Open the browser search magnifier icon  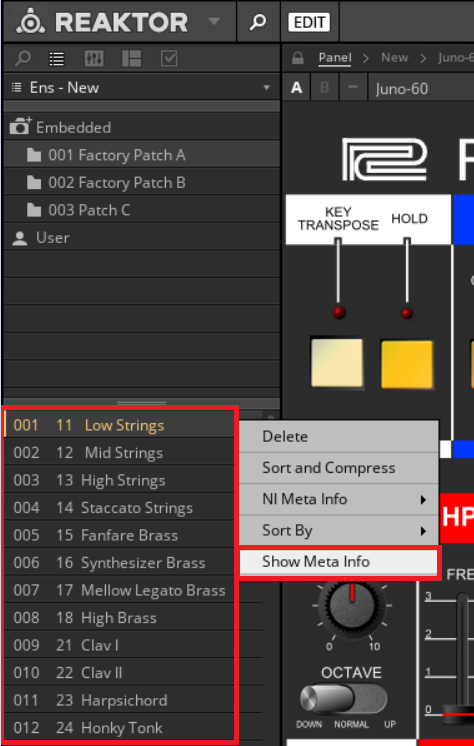(22, 59)
